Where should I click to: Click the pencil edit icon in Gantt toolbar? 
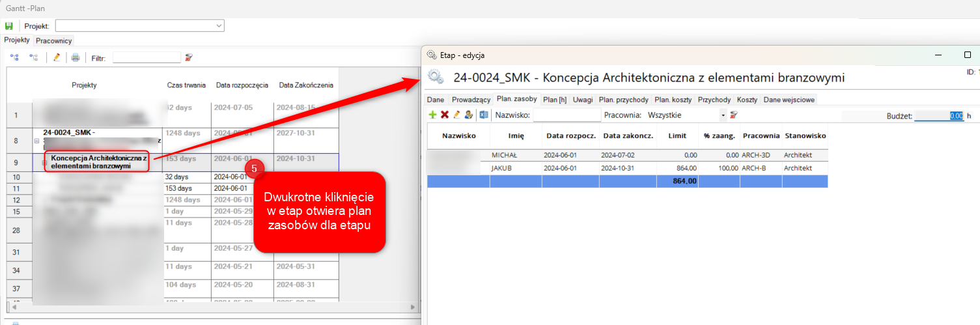(57, 57)
